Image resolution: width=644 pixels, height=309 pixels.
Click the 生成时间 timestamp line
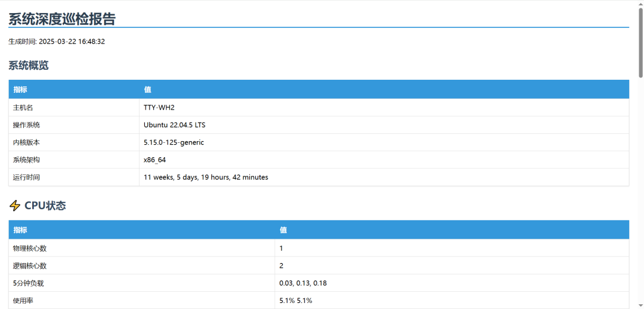point(57,42)
